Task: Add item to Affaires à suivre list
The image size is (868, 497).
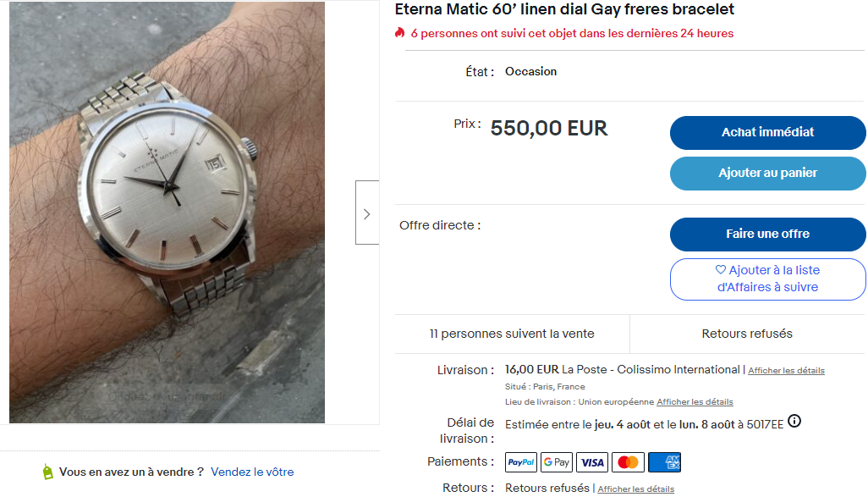Action: [768, 279]
